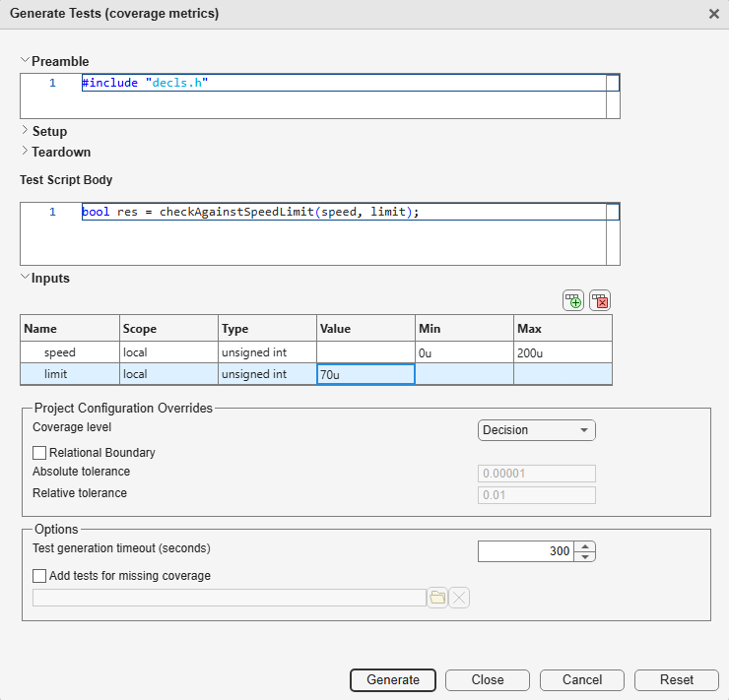Click the Max column header
Image resolution: width=729 pixels, height=700 pixels.
pos(563,329)
